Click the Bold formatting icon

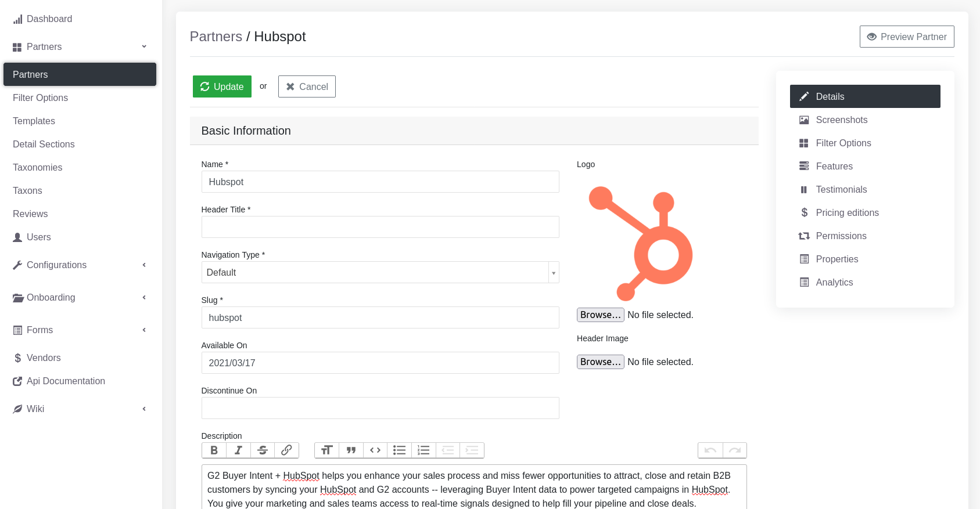(214, 450)
